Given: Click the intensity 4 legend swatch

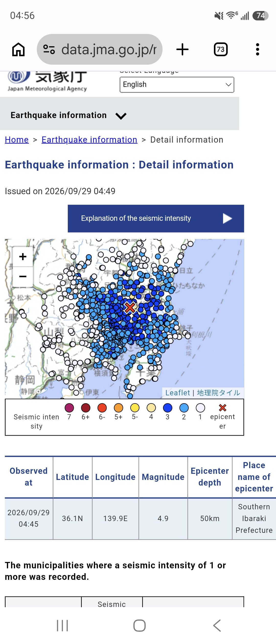Looking at the screenshot, I should pos(151,408).
